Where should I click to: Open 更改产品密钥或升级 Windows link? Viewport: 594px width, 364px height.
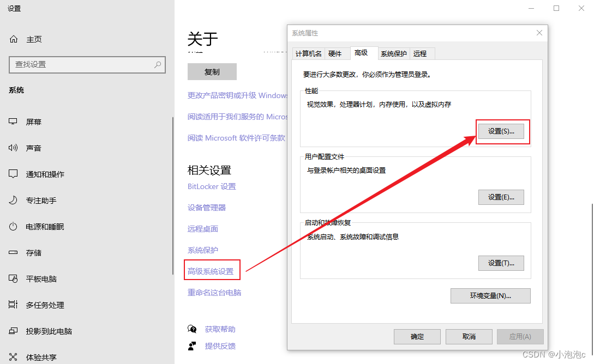click(x=237, y=95)
